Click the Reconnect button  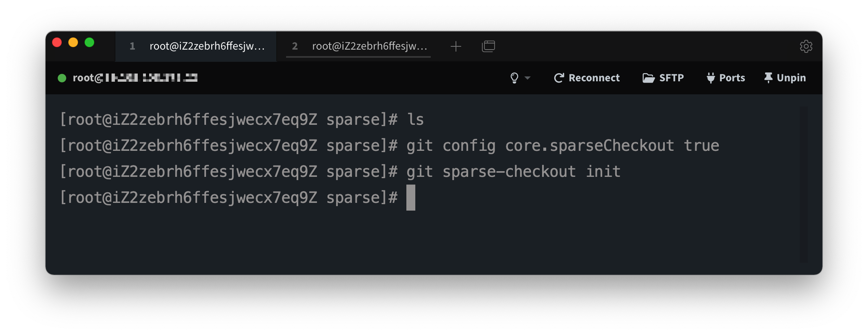coord(586,78)
